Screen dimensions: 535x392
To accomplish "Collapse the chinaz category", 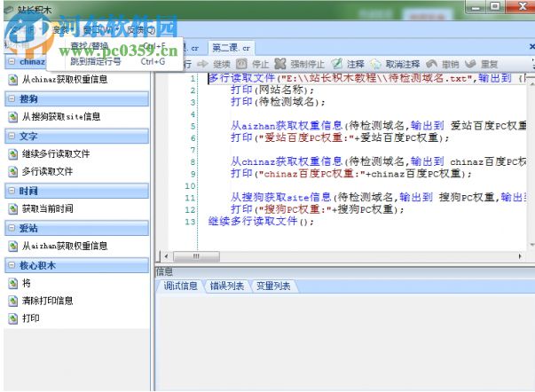I will pyautogui.click(x=12, y=62).
